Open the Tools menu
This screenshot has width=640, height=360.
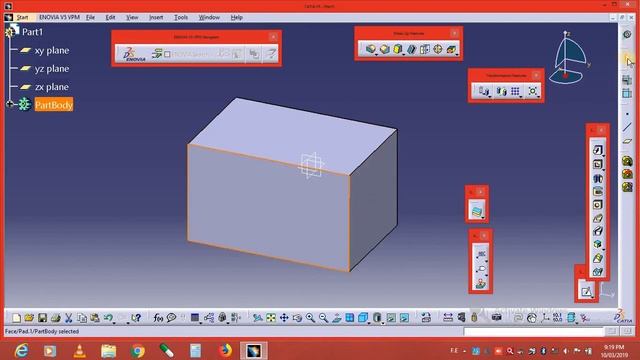181,17
